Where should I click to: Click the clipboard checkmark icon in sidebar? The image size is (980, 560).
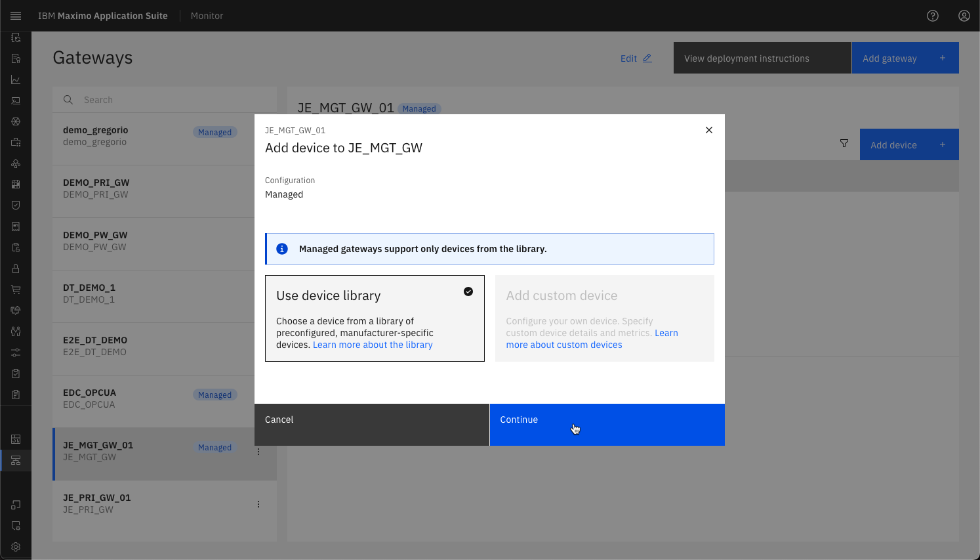16,374
